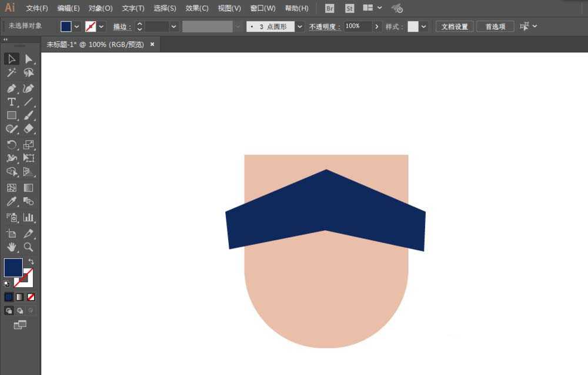Swap fill and stroke colors
Viewport: 588px width, 375px height.
31,261
